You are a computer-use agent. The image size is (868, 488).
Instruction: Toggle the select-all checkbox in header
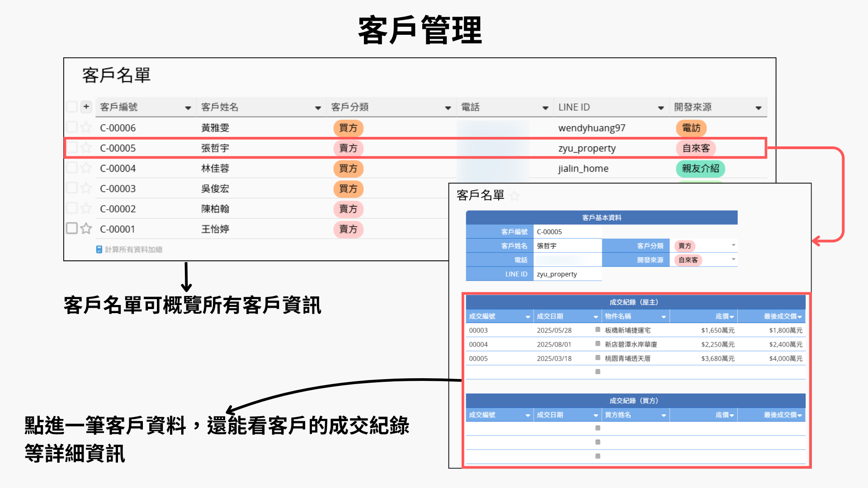[72, 107]
